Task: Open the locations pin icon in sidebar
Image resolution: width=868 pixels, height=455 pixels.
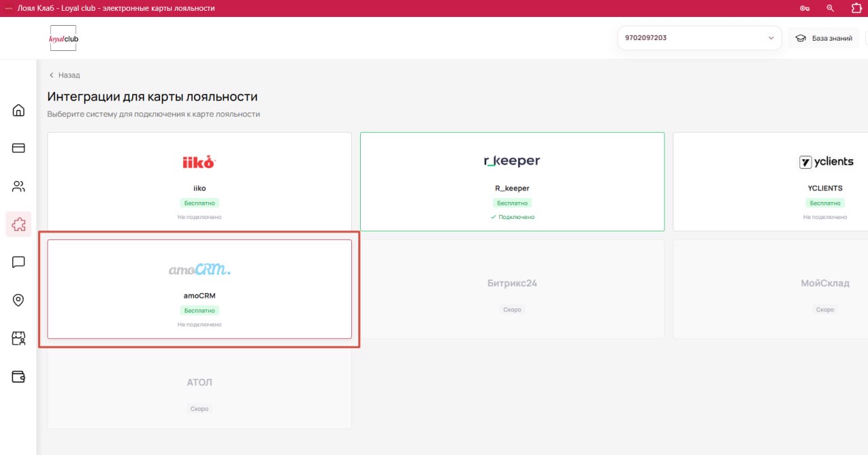Action: click(18, 300)
